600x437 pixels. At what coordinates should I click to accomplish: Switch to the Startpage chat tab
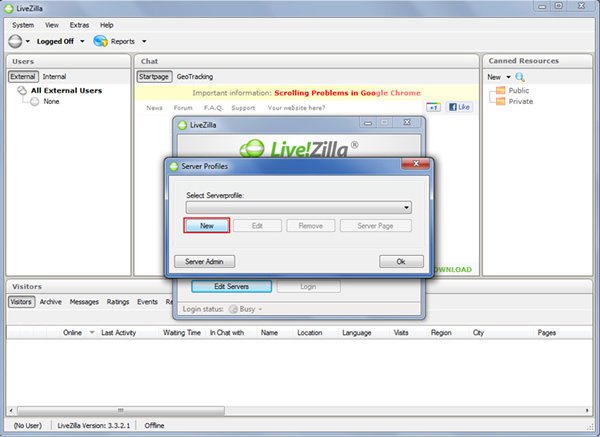pyautogui.click(x=154, y=77)
